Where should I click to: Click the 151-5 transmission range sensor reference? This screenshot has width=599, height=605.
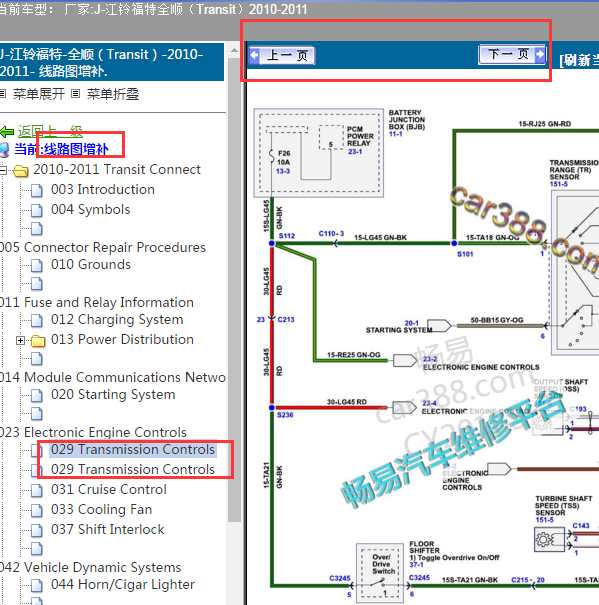(x=559, y=184)
